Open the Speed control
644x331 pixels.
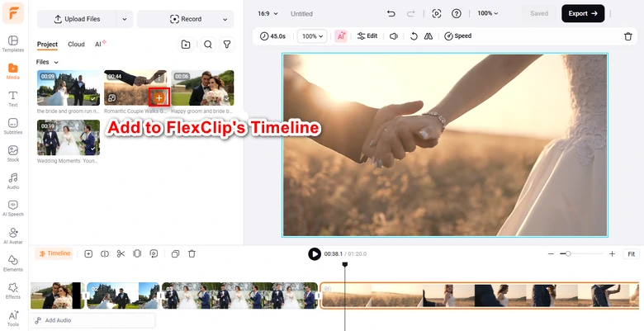click(x=458, y=36)
